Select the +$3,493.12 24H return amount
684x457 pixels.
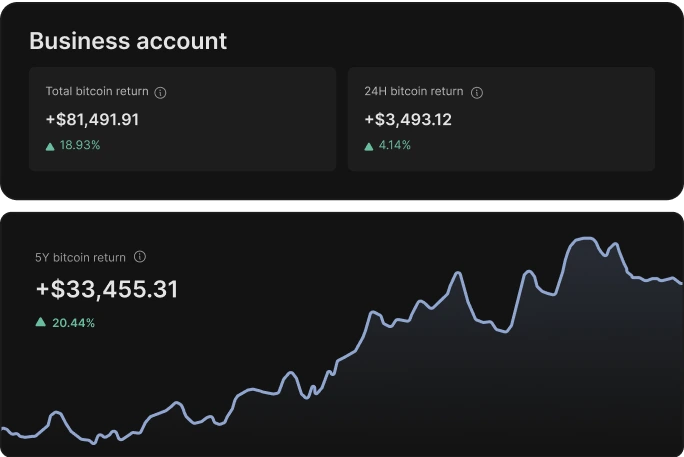[x=408, y=119]
